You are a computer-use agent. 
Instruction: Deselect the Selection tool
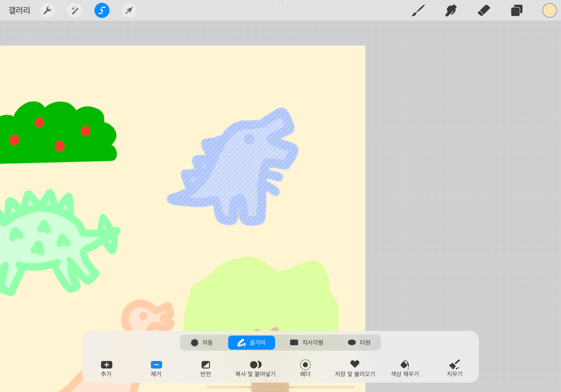coord(102,10)
